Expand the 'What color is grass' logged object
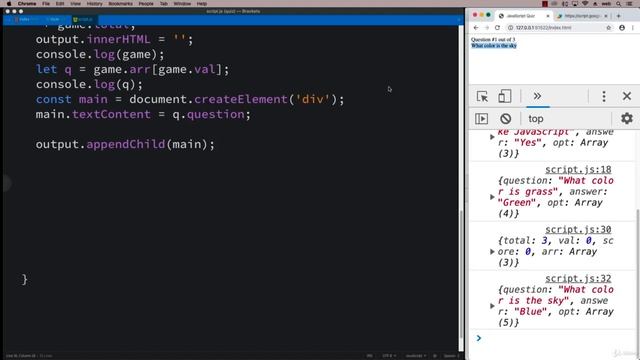This screenshot has width=640, height=360. (492, 197)
